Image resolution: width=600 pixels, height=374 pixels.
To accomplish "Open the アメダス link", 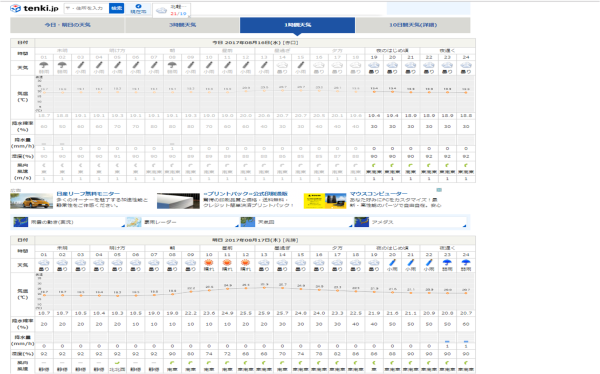I will pos(382,222).
